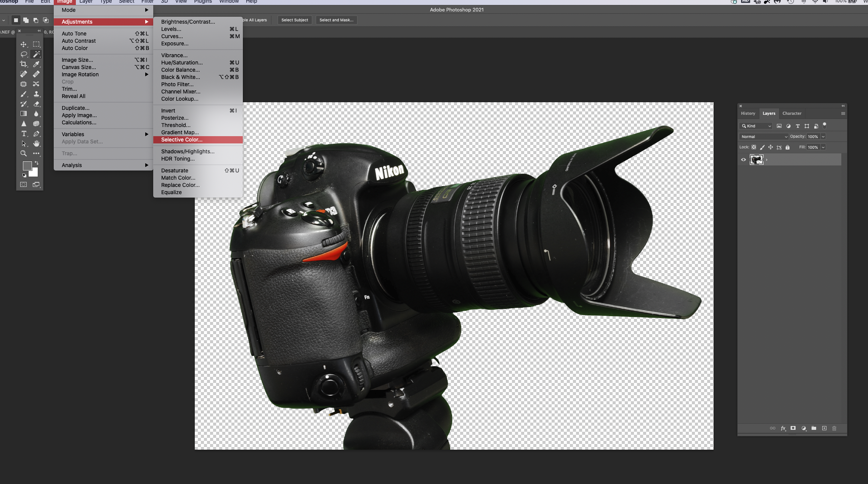868x484 pixels.
Task: Switch to the History tab
Action: point(748,113)
